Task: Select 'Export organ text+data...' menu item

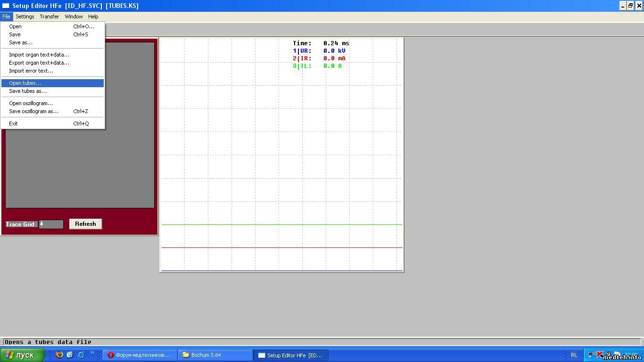Action: pos(39,63)
